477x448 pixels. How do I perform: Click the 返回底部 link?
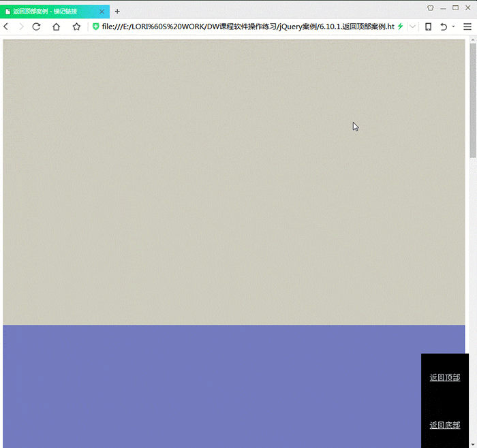coord(444,425)
